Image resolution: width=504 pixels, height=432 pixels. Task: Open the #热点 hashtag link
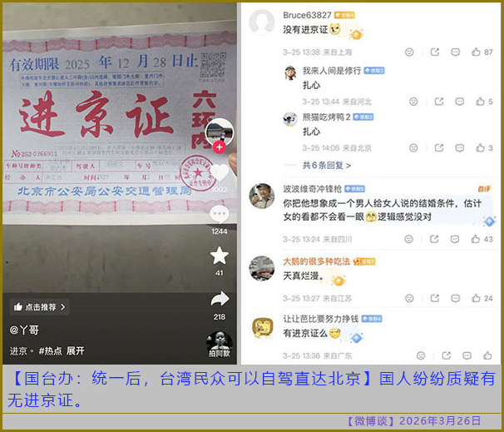pyautogui.click(x=51, y=350)
